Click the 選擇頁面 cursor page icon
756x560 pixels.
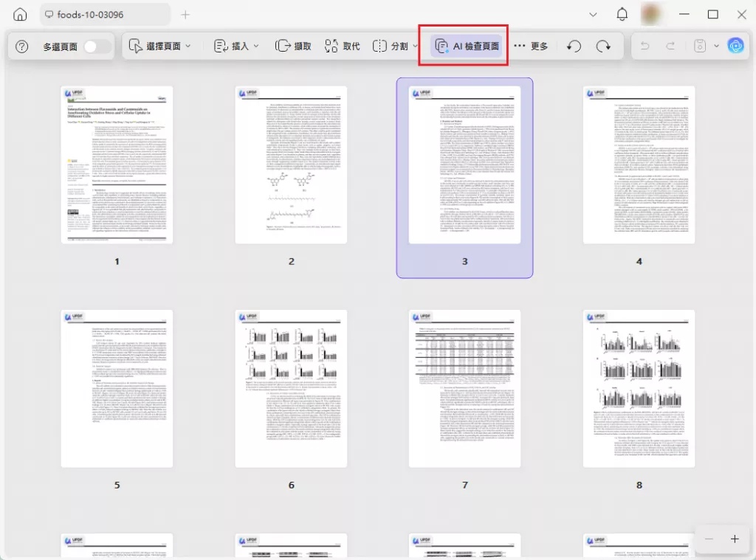point(136,46)
